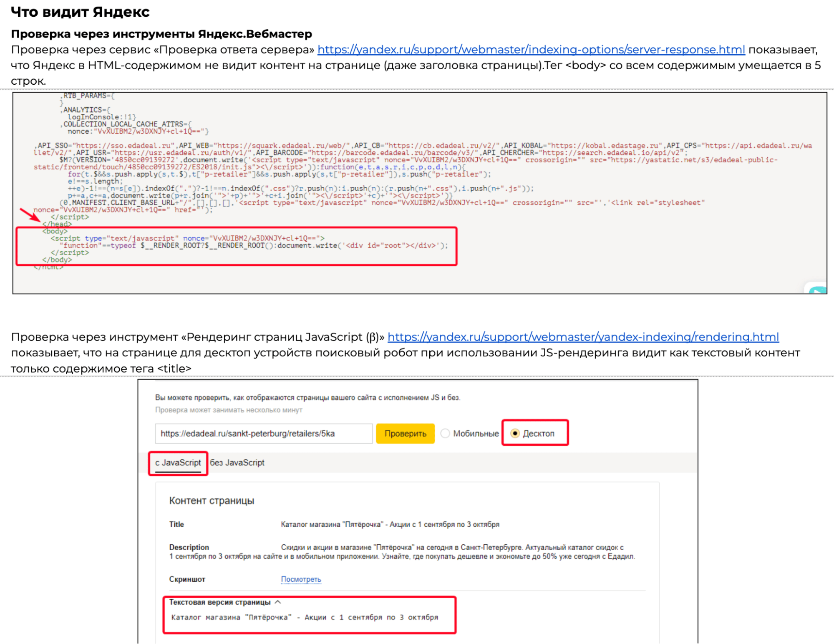Select the Мобильные radio button
The image size is (834, 644).
[446, 434]
